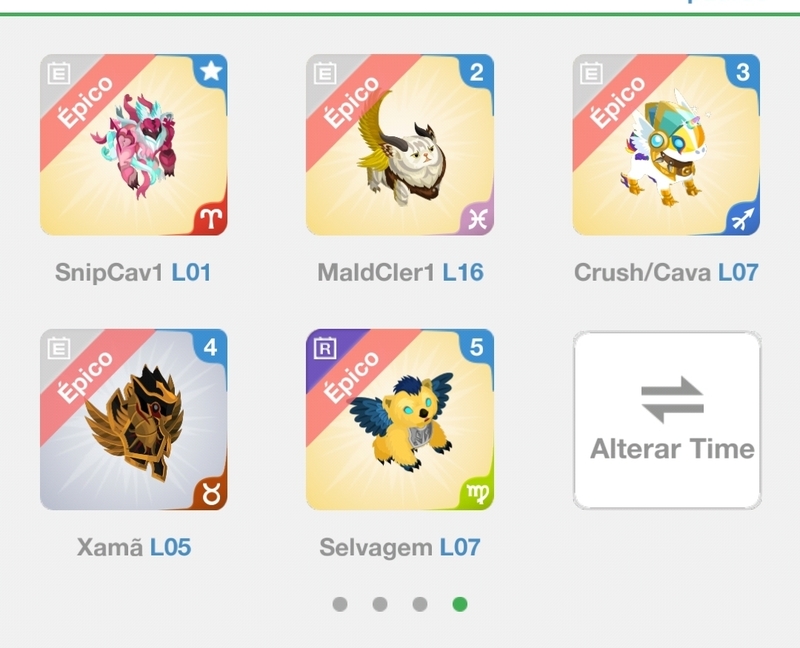This screenshot has height=648, width=800.
Task: Go to the first page dot
Action: click(340, 604)
